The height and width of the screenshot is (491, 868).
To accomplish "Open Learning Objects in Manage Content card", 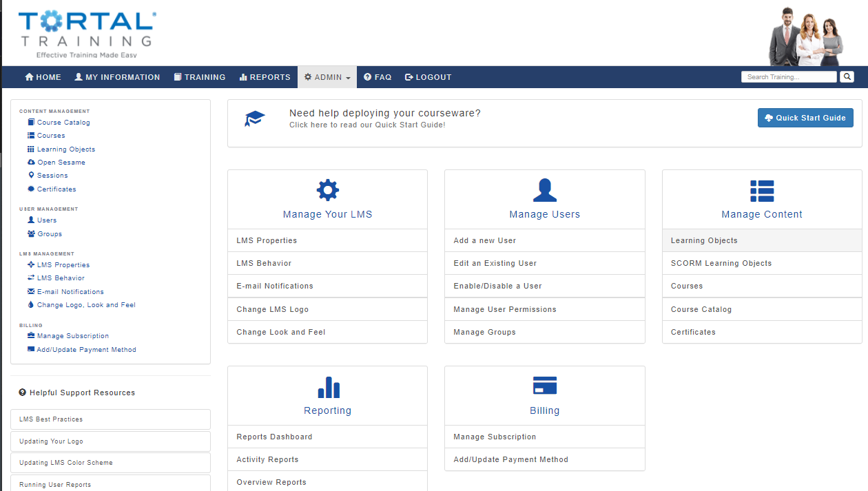I will pos(762,240).
